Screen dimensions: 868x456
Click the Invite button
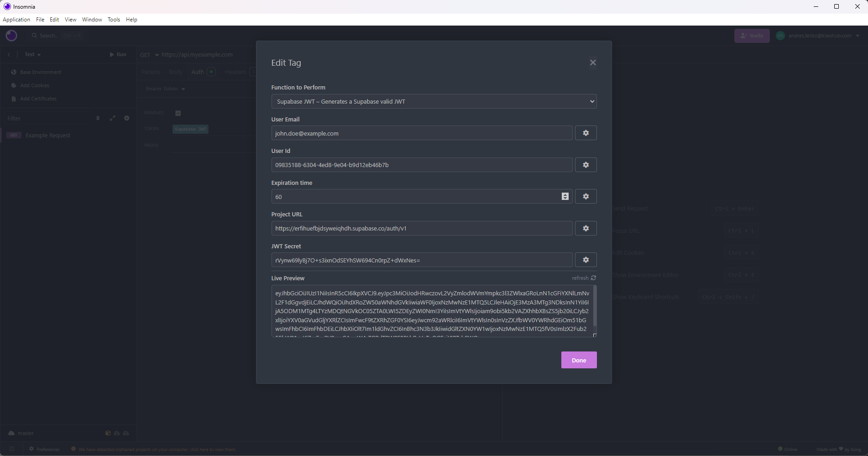(x=752, y=36)
